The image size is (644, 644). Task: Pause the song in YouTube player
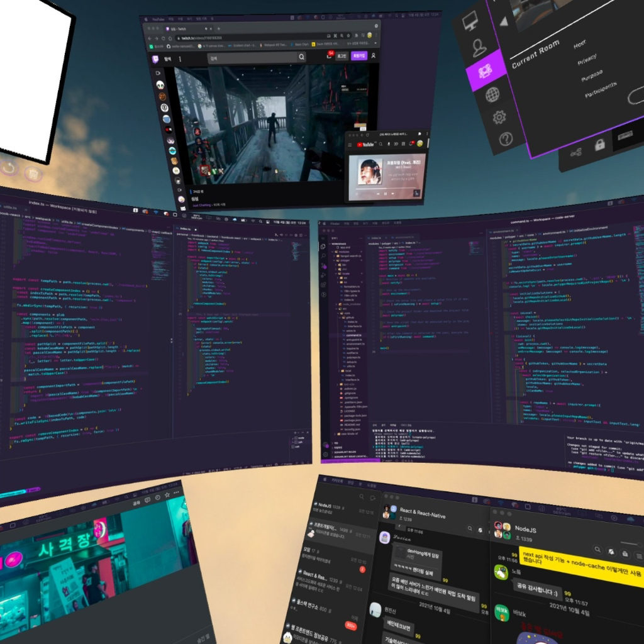(386, 194)
